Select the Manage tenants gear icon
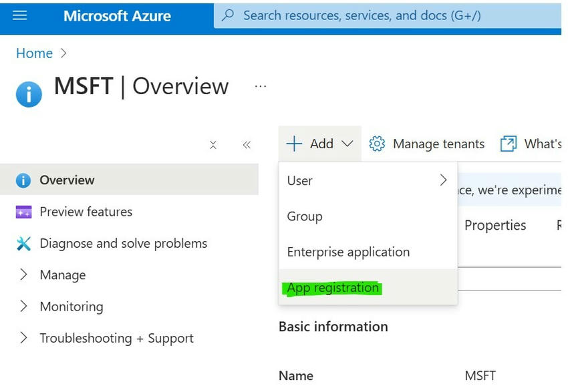The width and height of the screenshot is (568, 392). (376, 144)
